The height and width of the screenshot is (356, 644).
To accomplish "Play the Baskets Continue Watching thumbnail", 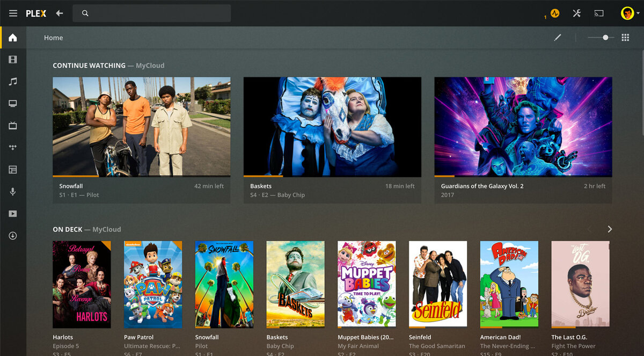I will [332, 126].
